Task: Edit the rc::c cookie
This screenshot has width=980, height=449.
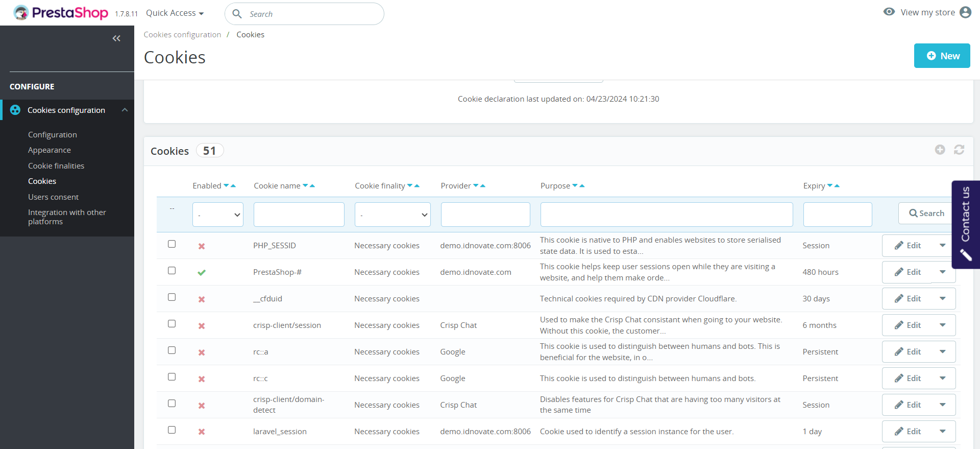Action: [x=907, y=379]
